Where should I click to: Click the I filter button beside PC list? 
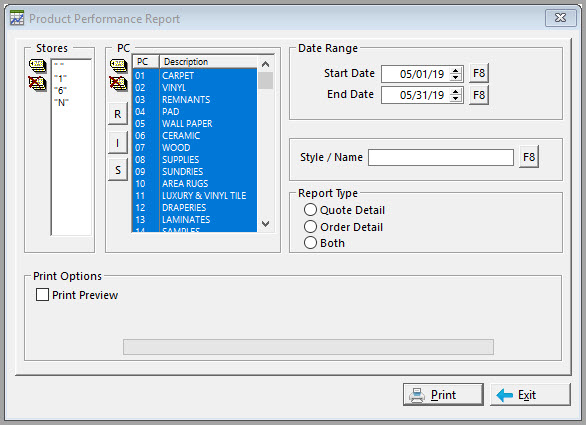pos(118,143)
